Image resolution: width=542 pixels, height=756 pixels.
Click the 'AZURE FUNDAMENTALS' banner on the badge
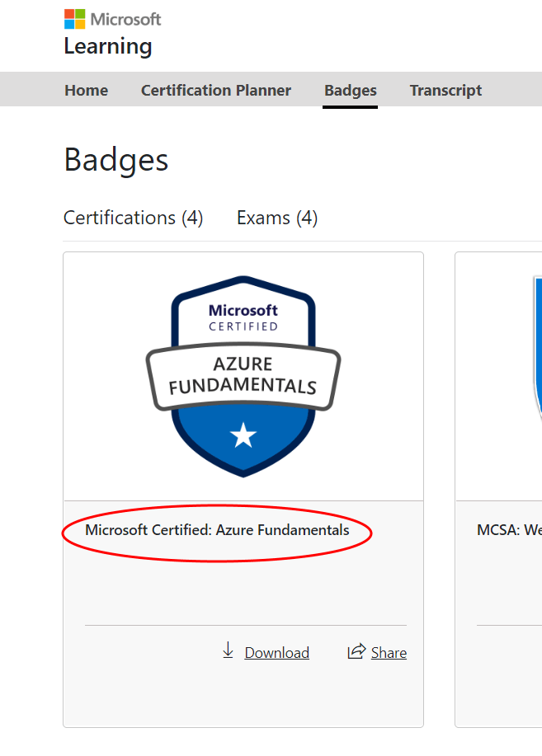click(243, 377)
